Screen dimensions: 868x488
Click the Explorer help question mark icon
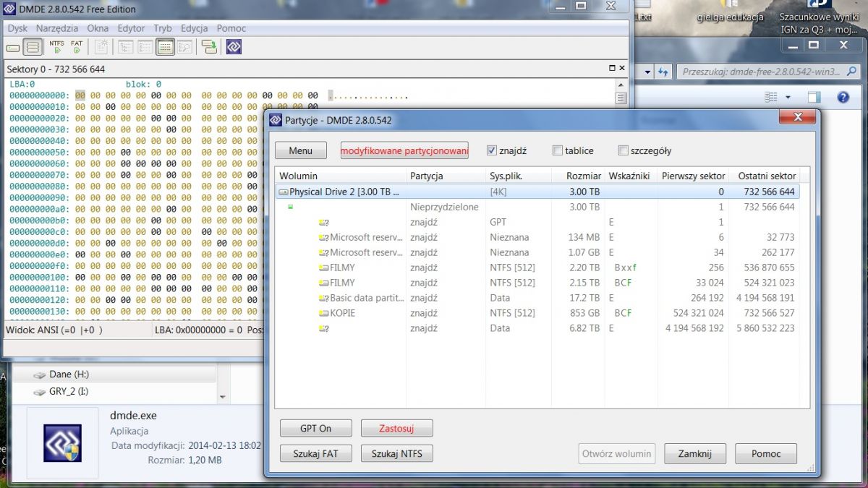tap(843, 97)
